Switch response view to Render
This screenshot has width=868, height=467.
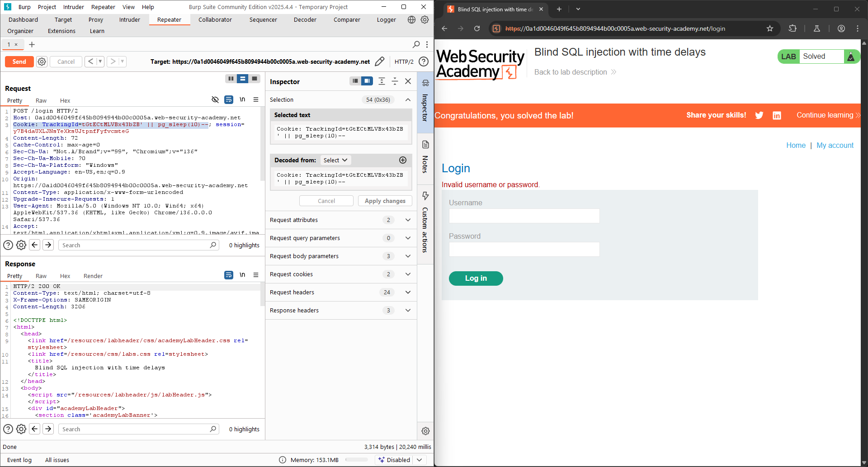coord(93,276)
